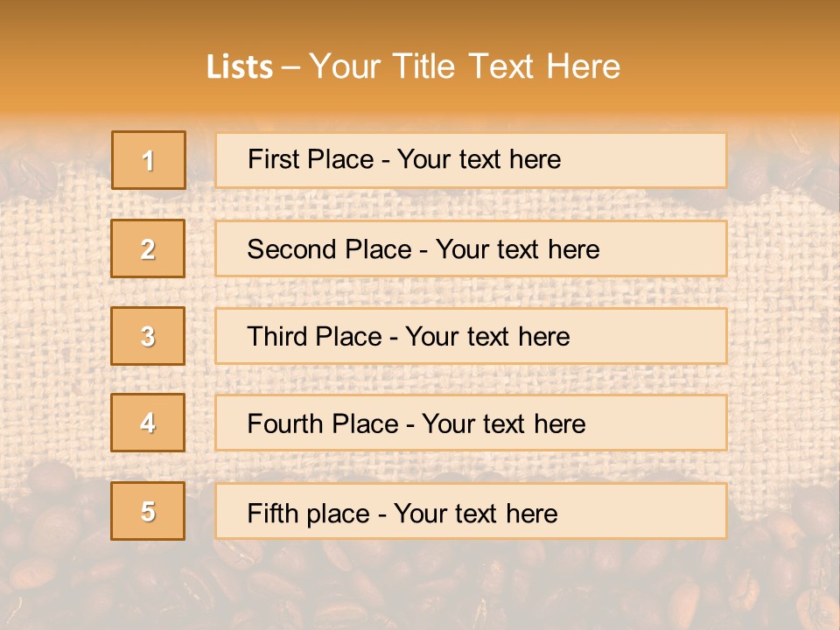Click the burlap area right of Third Place box

[779, 336]
